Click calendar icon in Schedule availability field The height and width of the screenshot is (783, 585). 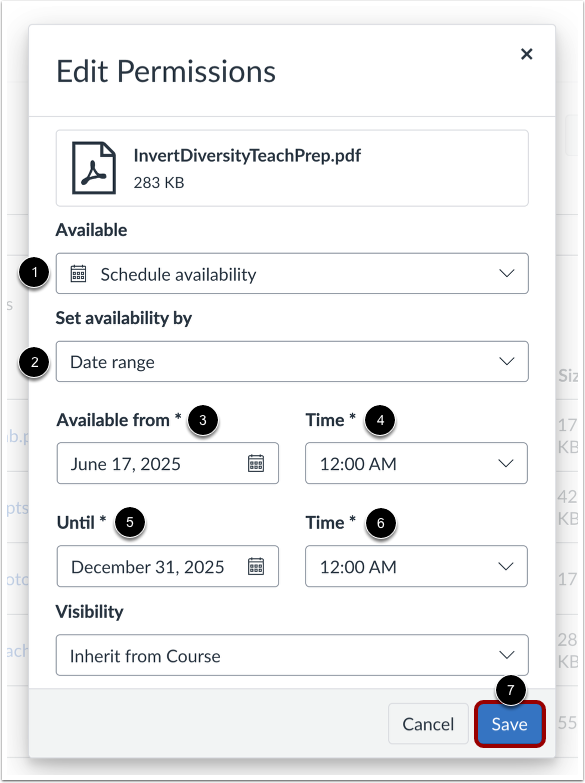coord(78,274)
